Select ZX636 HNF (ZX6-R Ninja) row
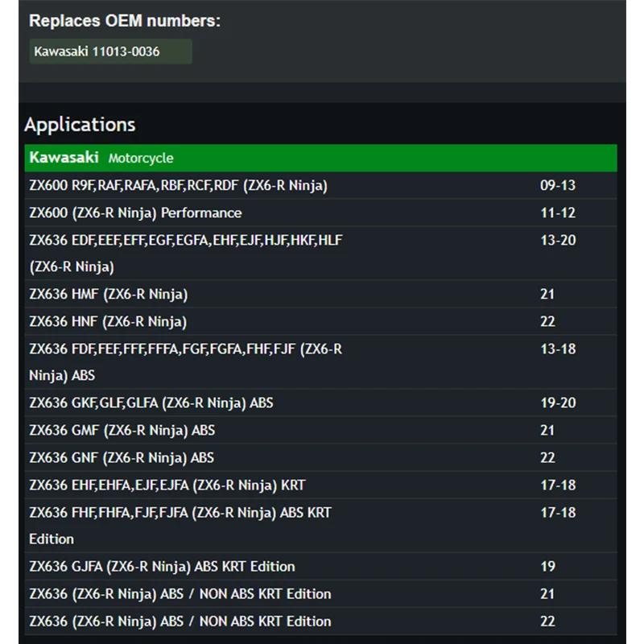This screenshot has width=644, height=644. pyautogui.click(x=320, y=321)
